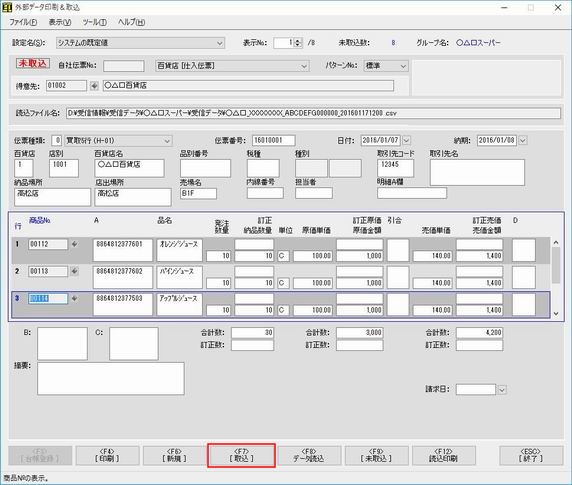Click the detail list scrollbar up arrow
The image size is (572, 485).
pyautogui.click(x=556, y=242)
